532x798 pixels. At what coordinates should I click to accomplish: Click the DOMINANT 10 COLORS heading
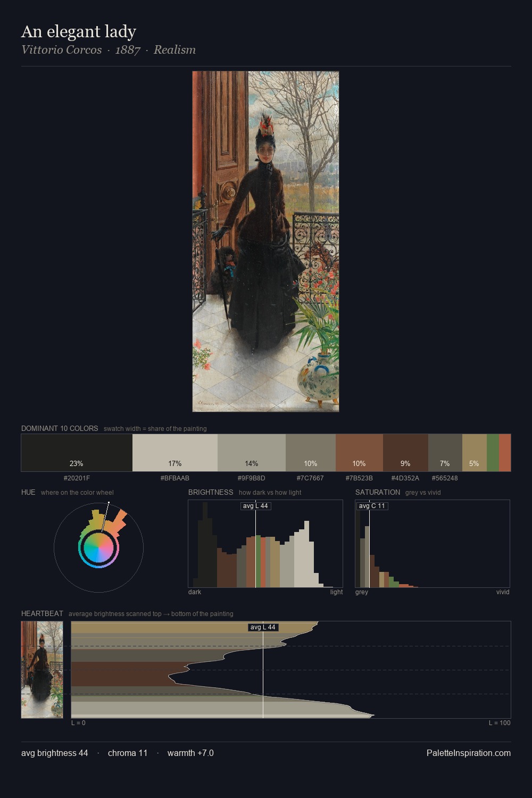point(60,428)
